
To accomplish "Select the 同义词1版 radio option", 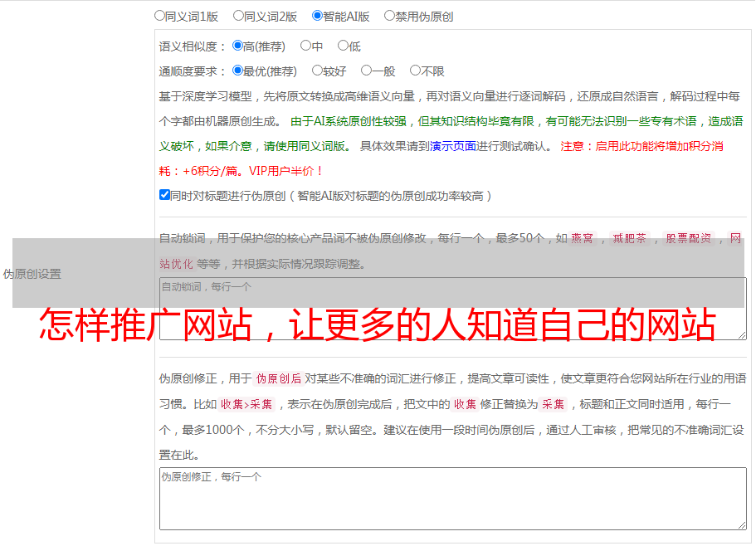I will 159,16.
